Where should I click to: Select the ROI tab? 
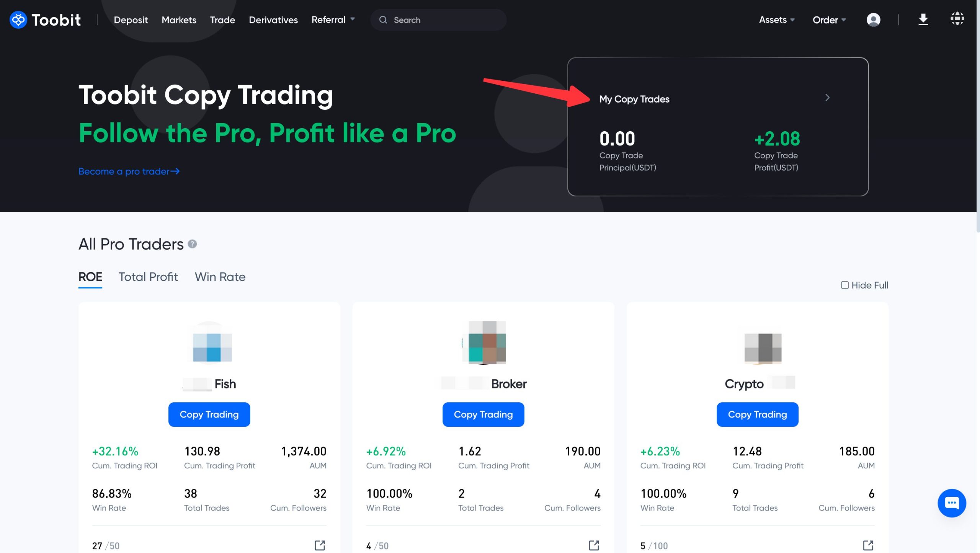[x=90, y=276]
